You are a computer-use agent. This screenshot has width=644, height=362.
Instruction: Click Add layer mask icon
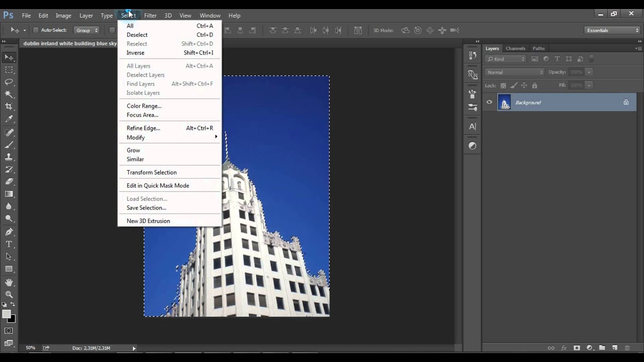[x=577, y=348]
